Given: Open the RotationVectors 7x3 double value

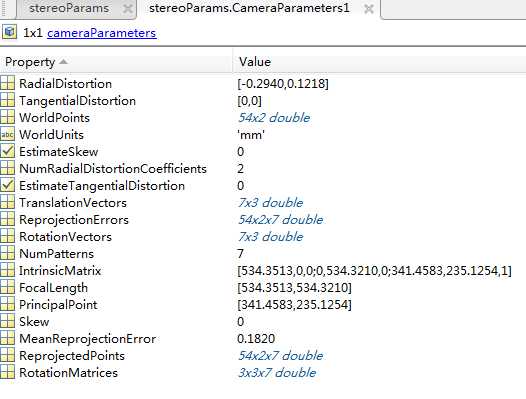Looking at the screenshot, I should tap(270, 237).
